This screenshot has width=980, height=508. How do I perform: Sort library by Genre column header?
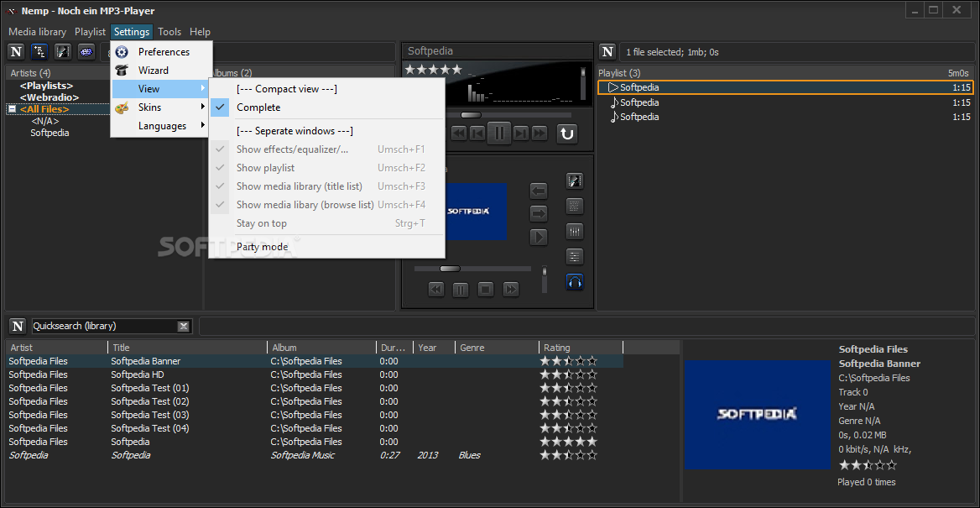pyautogui.click(x=496, y=348)
